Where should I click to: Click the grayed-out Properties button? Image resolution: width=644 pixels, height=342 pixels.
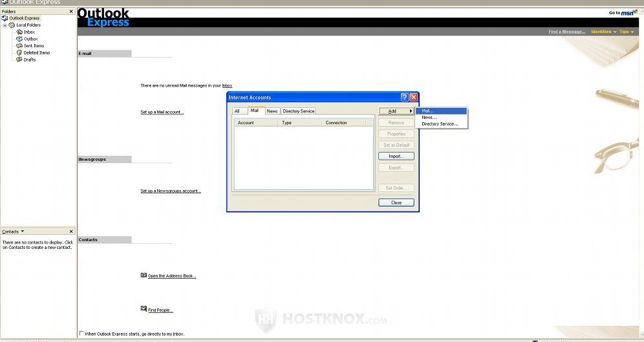coord(396,134)
